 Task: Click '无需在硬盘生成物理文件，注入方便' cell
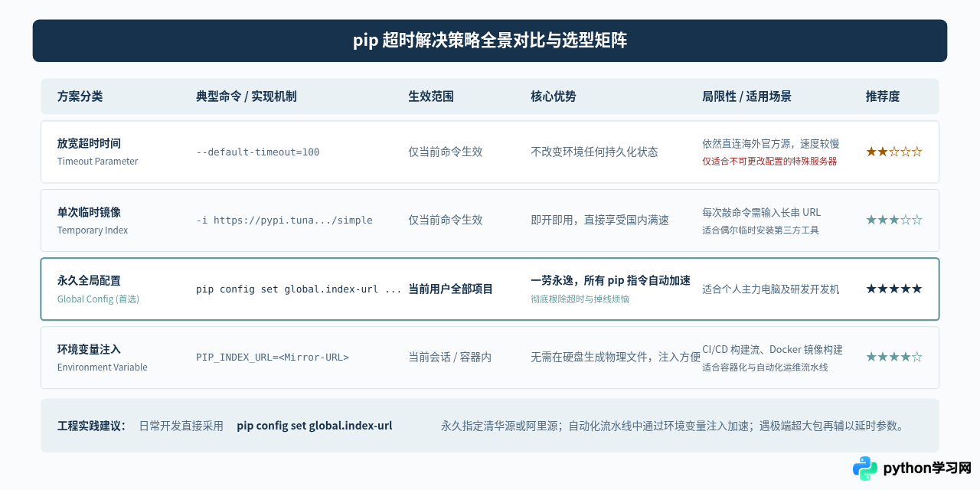(x=616, y=357)
